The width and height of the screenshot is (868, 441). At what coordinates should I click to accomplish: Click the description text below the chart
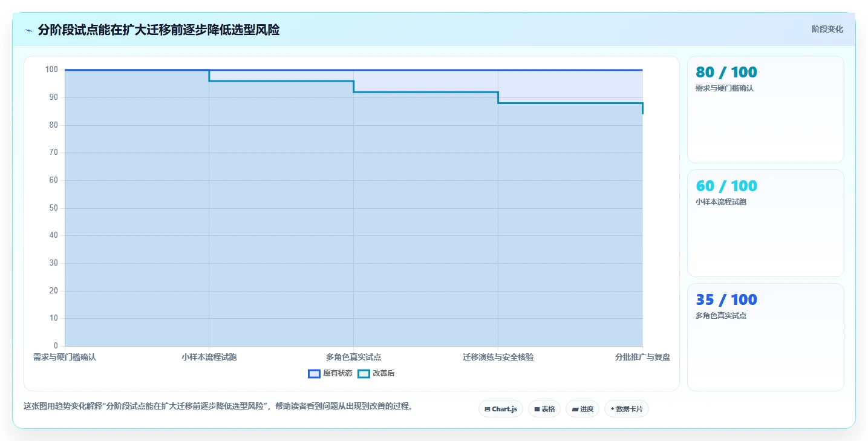pyautogui.click(x=219, y=406)
